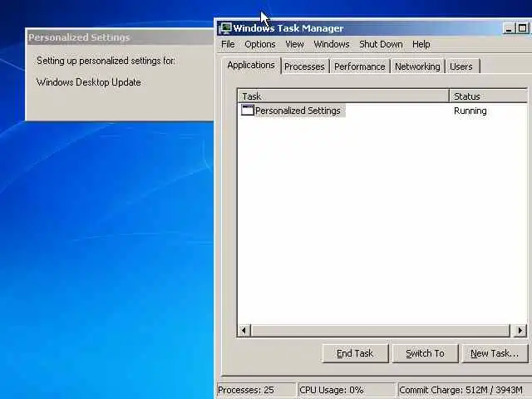Click Processes: 25 in status bar
Image resolution: width=532 pixels, height=399 pixels.
coord(256,390)
